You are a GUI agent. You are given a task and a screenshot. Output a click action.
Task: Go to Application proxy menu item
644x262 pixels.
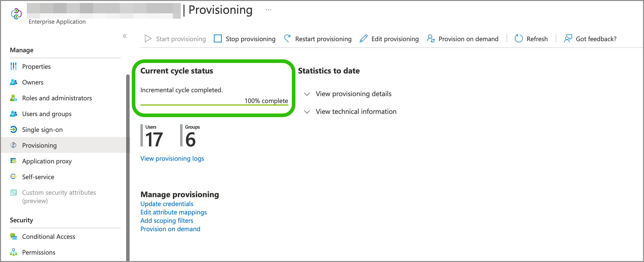47,161
